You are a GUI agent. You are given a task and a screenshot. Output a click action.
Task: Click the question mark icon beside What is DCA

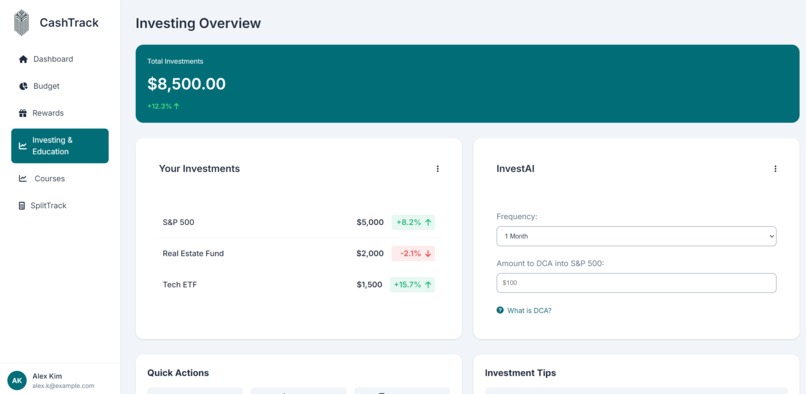(500, 310)
